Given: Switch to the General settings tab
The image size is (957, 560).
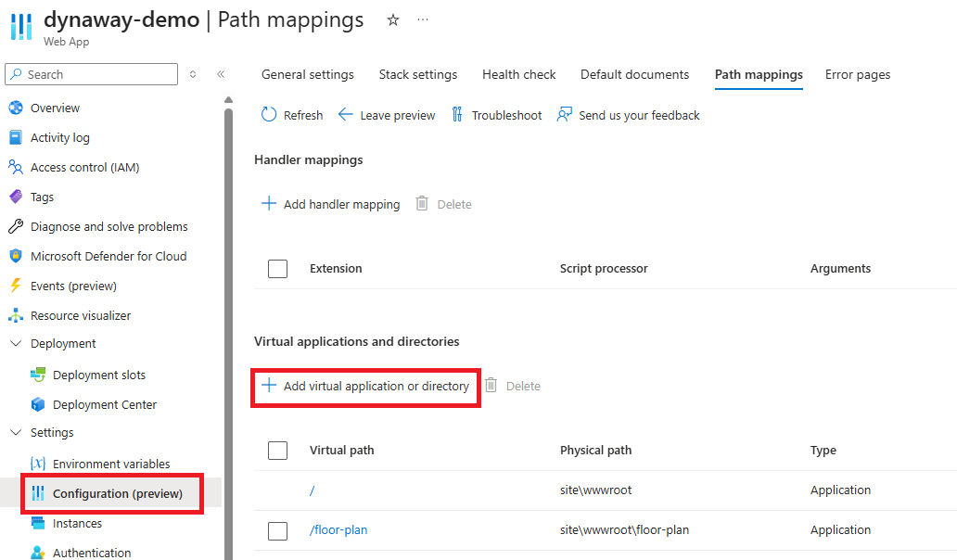Looking at the screenshot, I should 307,74.
